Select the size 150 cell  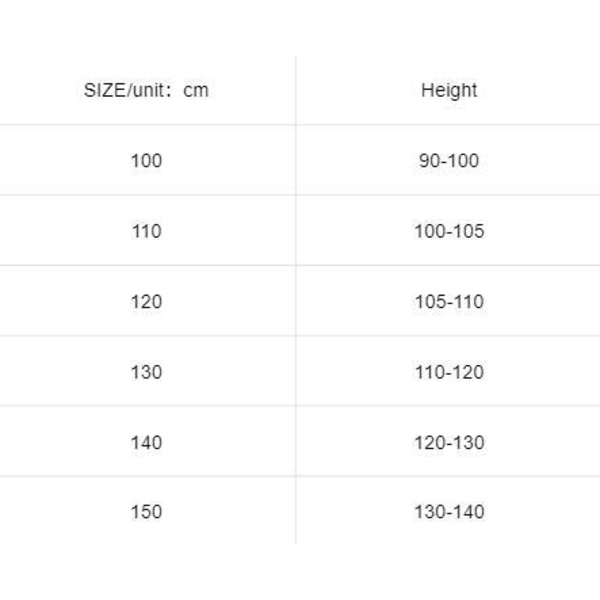point(146,512)
